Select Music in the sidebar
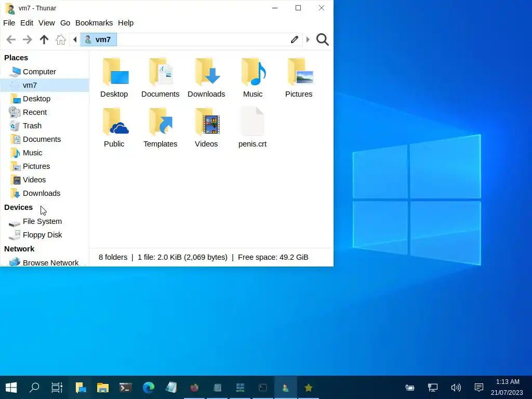The height and width of the screenshot is (399, 532). [45, 153]
